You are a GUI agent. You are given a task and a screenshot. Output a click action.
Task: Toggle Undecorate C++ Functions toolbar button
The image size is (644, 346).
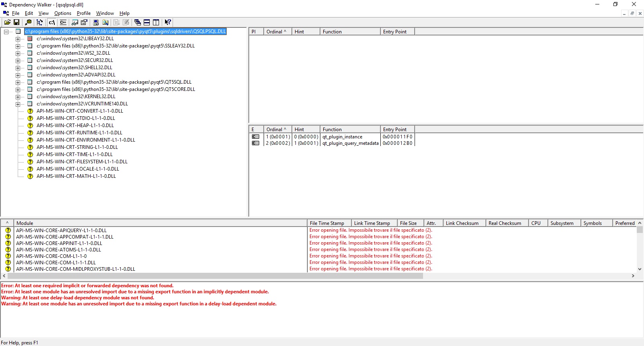63,23
